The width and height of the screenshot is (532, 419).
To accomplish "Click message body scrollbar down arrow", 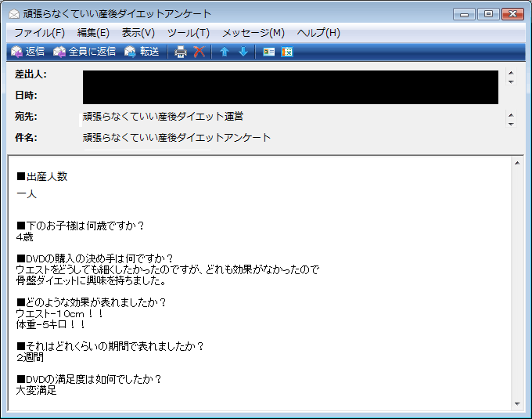I will pyautogui.click(x=517, y=403).
